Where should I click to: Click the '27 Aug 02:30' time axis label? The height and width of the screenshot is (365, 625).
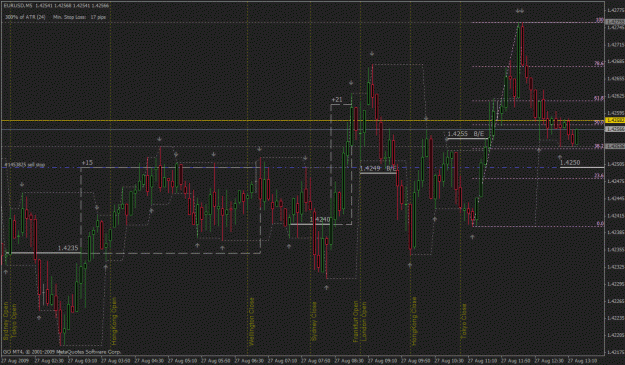pyautogui.click(x=49, y=361)
